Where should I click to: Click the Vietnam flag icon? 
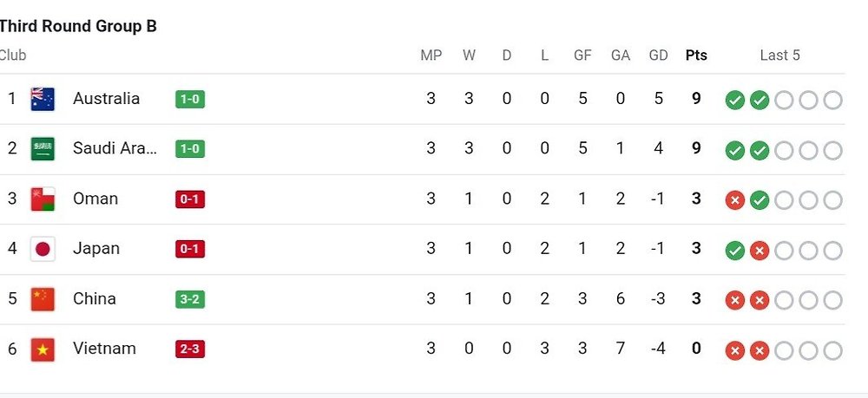pyautogui.click(x=43, y=349)
